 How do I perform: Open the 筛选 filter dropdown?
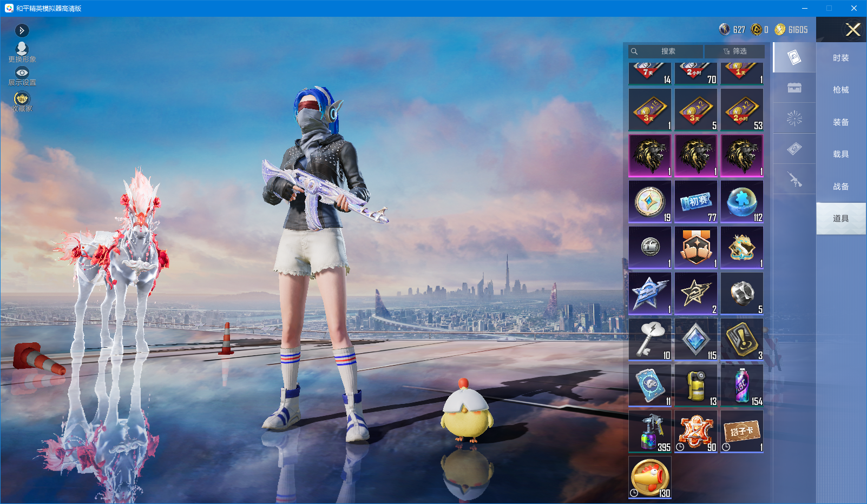pyautogui.click(x=735, y=51)
